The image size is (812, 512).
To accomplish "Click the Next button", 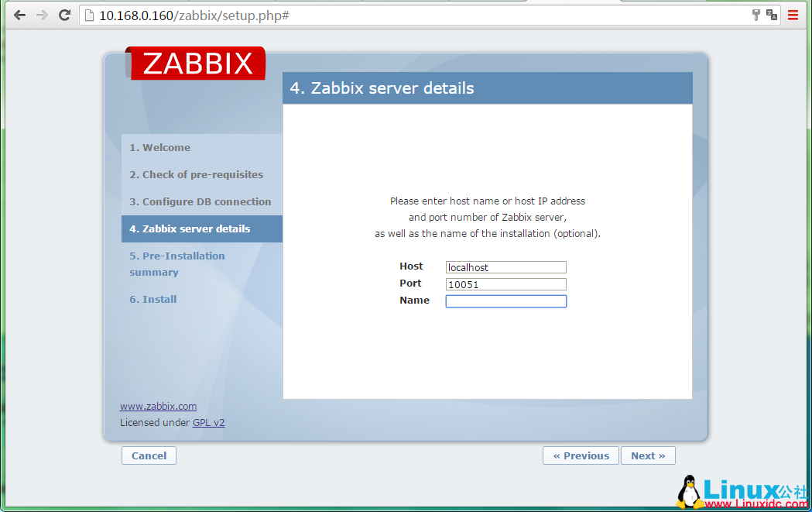I will click(x=648, y=455).
